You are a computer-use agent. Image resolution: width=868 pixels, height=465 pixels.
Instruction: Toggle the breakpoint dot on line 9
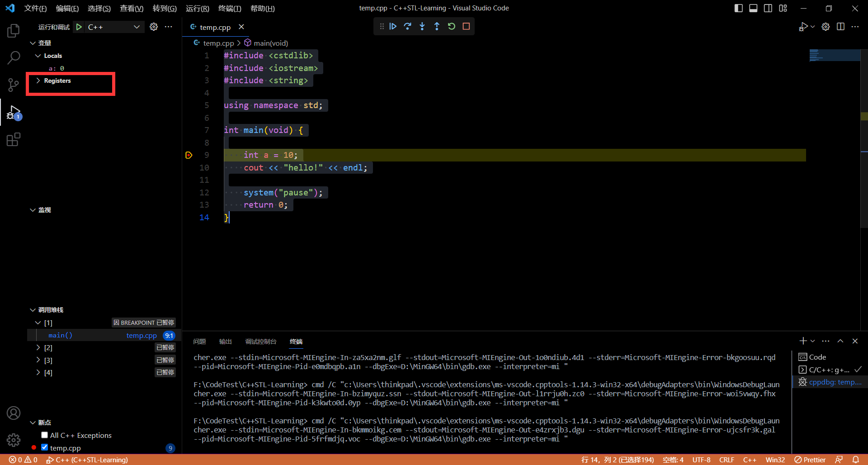tap(189, 155)
